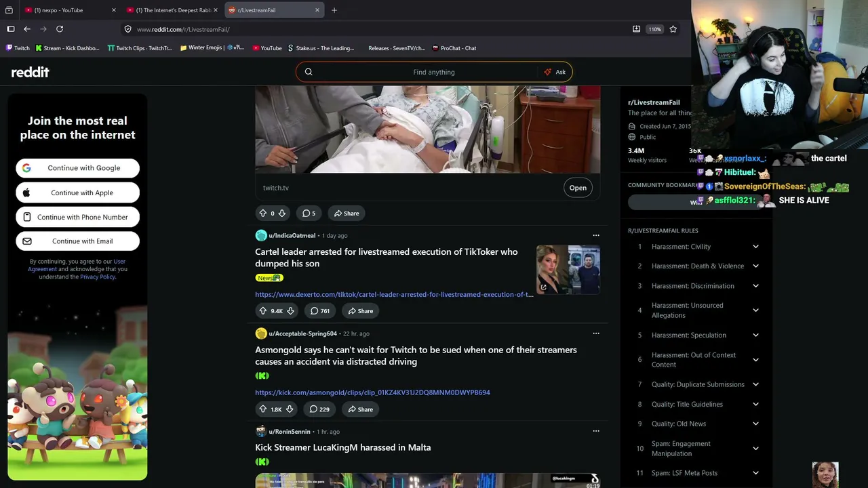The width and height of the screenshot is (868, 488).
Task: Expand Harassment: Out of Context Content rule
Action: (x=755, y=360)
